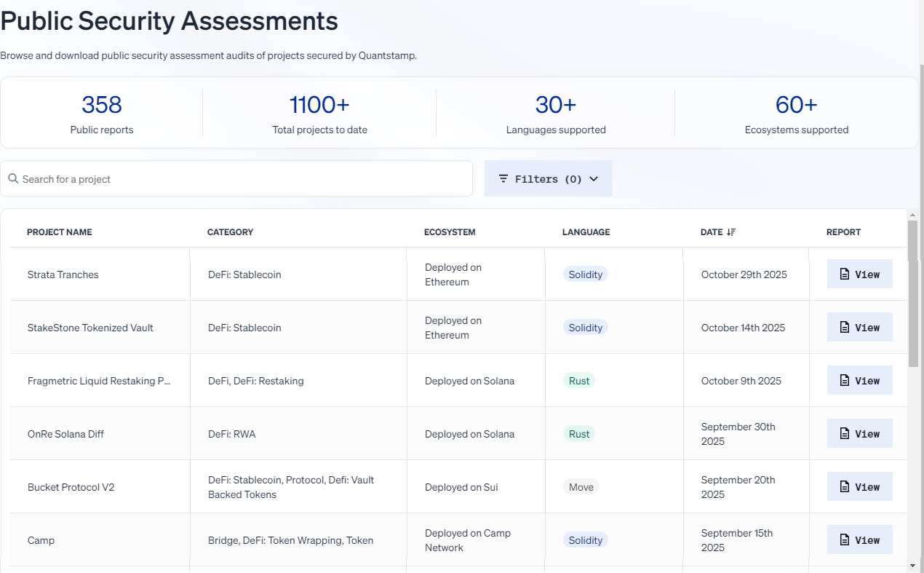Viewport: 924px width, 573px height.
Task: Click the Date sort descending icon
Action: (x=731, y=232)
